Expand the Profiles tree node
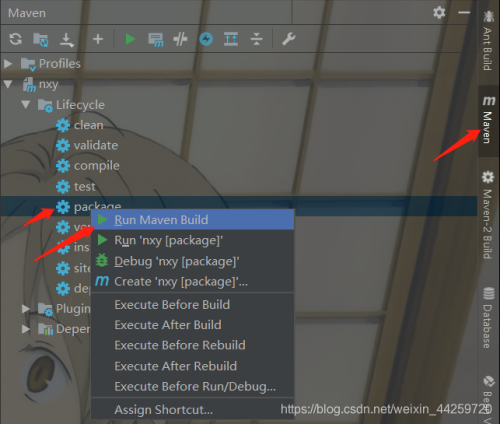 (x=8, y=63)
